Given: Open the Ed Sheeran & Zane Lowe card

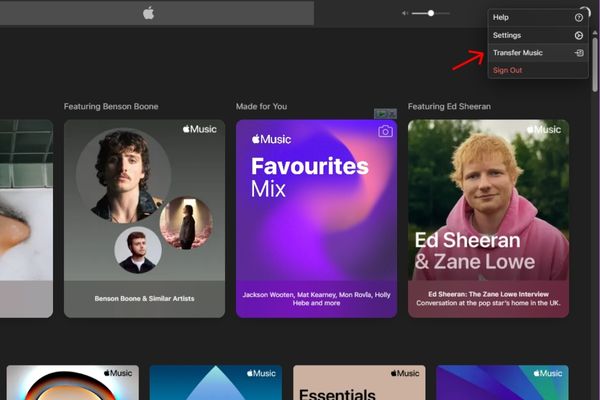Looking at the screenshot, I should point(488,219).
